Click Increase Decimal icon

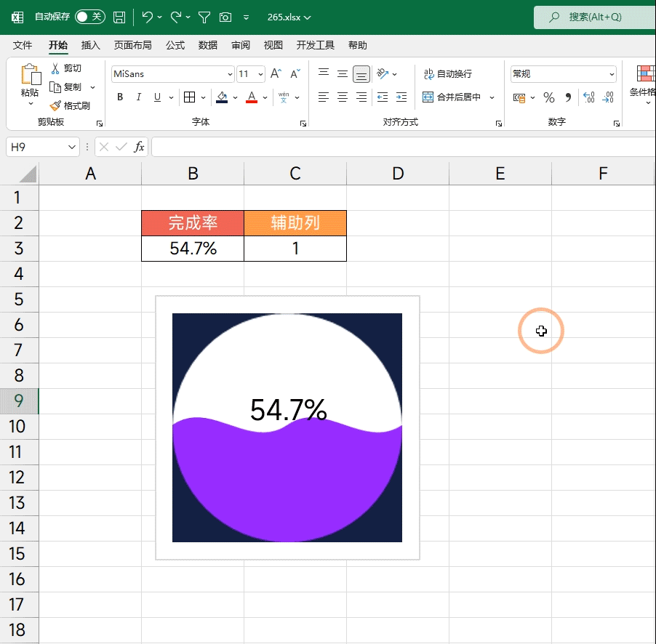coord(588,97)
